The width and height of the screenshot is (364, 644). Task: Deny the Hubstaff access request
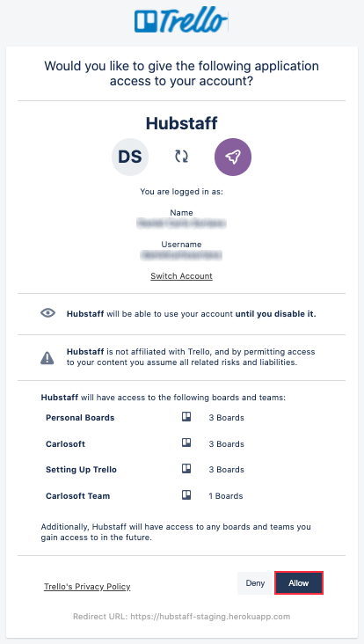255,582
